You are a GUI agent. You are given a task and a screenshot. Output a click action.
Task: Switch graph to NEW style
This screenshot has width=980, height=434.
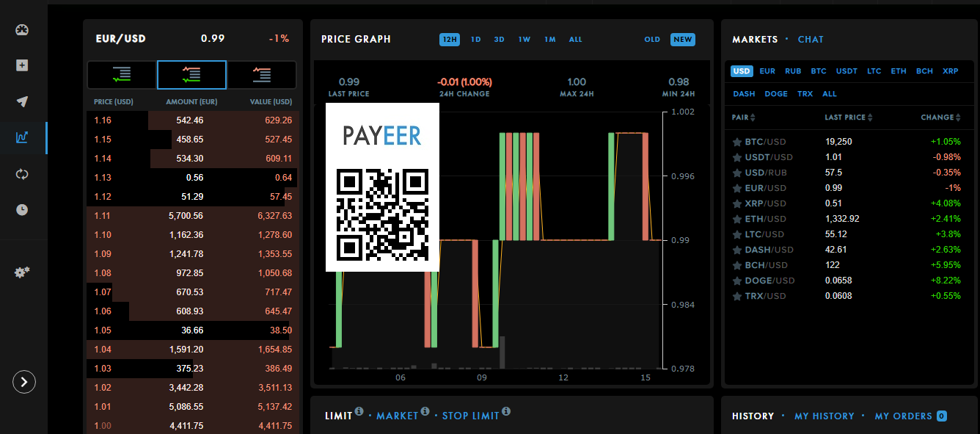coord(683,40)
